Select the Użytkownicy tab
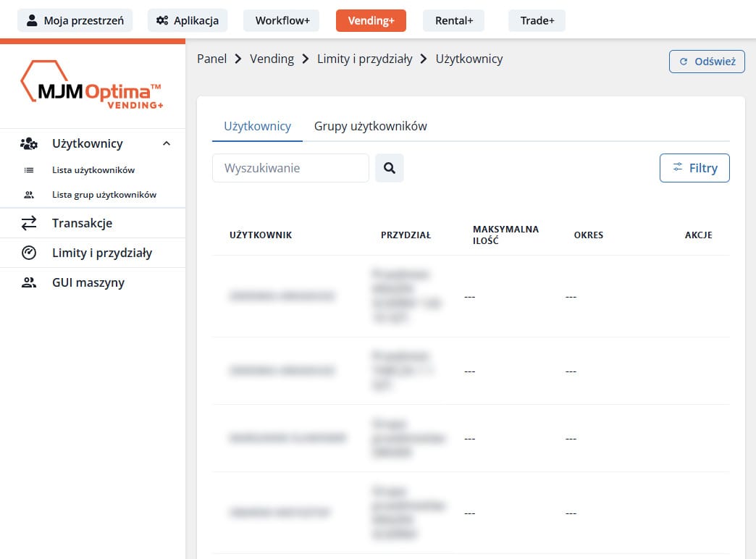 [x=257, y=126]
